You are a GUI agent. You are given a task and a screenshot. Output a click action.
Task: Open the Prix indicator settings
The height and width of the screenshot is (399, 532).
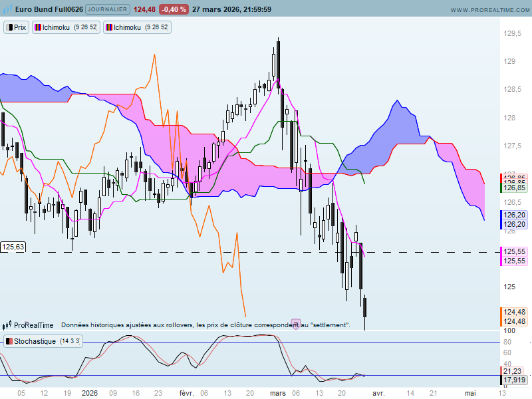point(17,27)
